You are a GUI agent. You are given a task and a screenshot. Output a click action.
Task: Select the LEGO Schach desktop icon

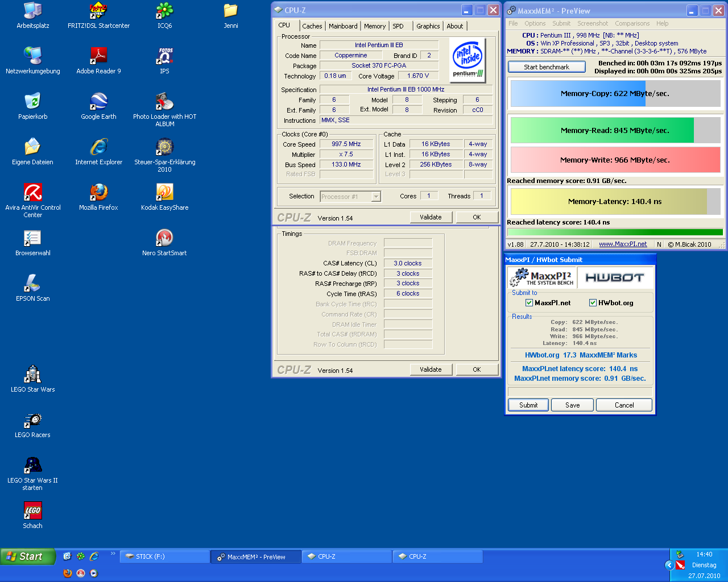(x=32, y=516)
